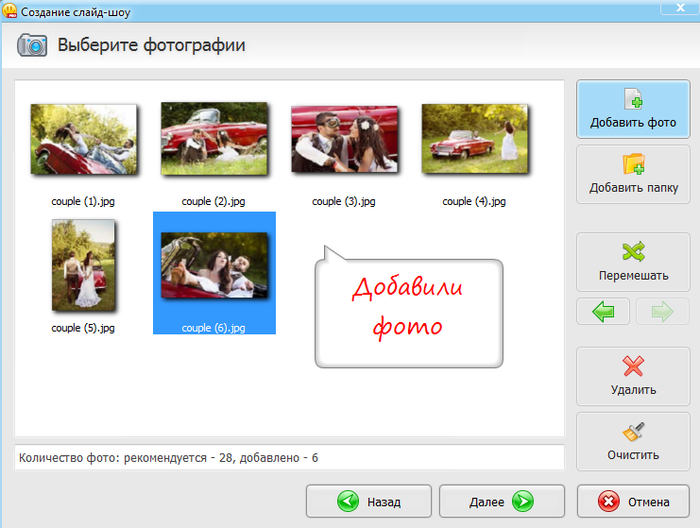Image resolution: width=700 pixels, height=528 pixels.
Task: Move selected photo left with green arrow
Action: tap(603, 311)
